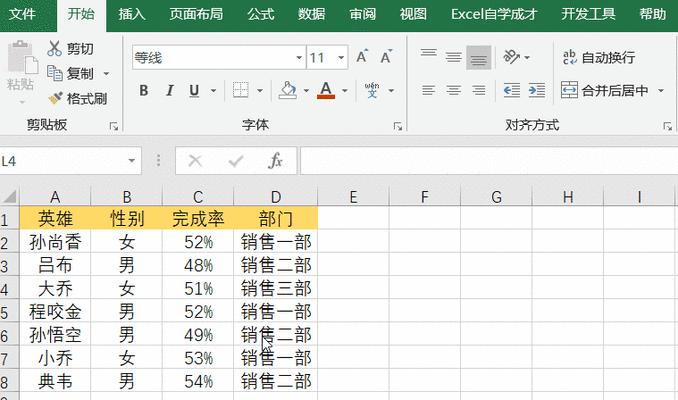Select cell containing 54%
The image size is (678, 400).
[198, 381]
